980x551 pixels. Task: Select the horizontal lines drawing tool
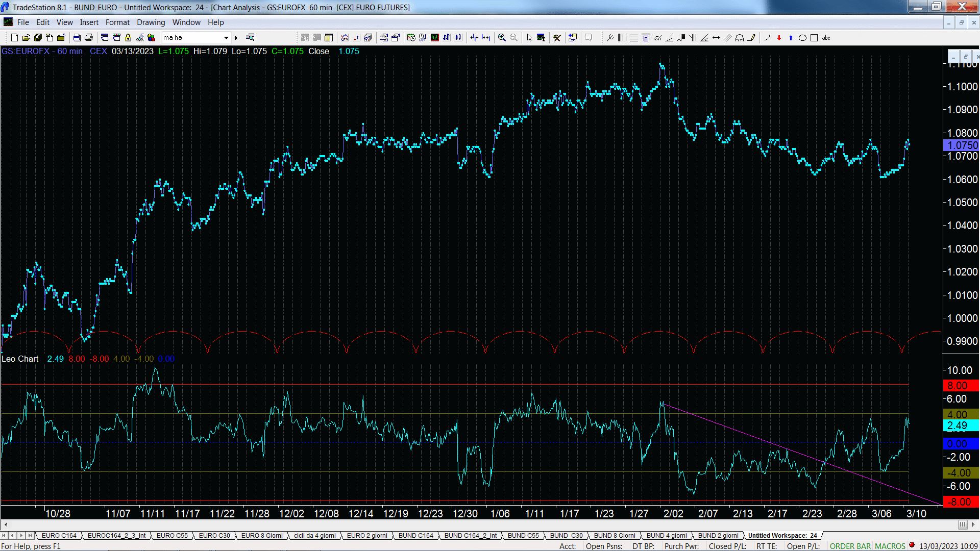tap(634, 38)
